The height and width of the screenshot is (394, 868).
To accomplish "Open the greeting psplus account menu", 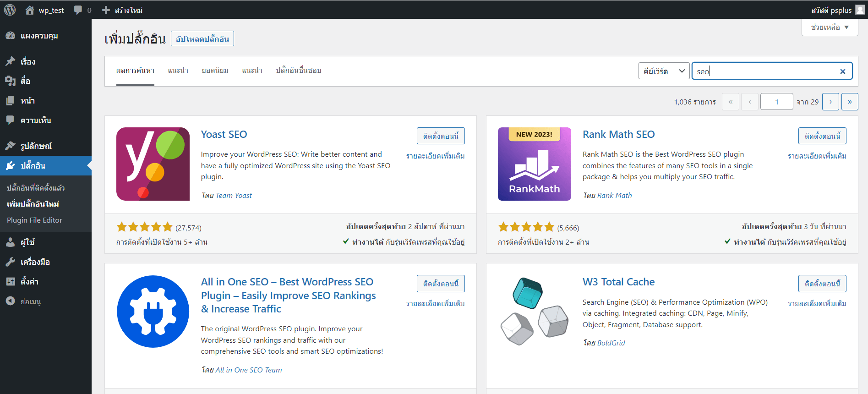I will coord(837,10).
